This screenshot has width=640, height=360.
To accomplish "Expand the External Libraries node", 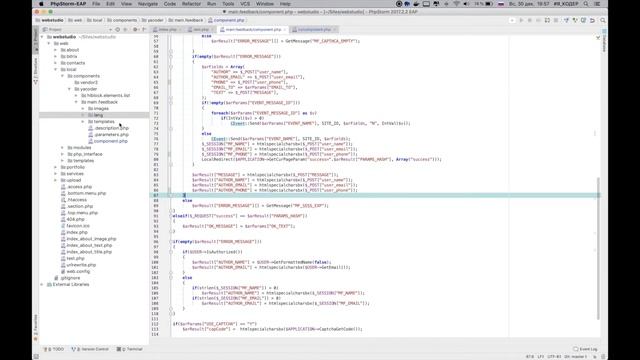I will 42,284.
